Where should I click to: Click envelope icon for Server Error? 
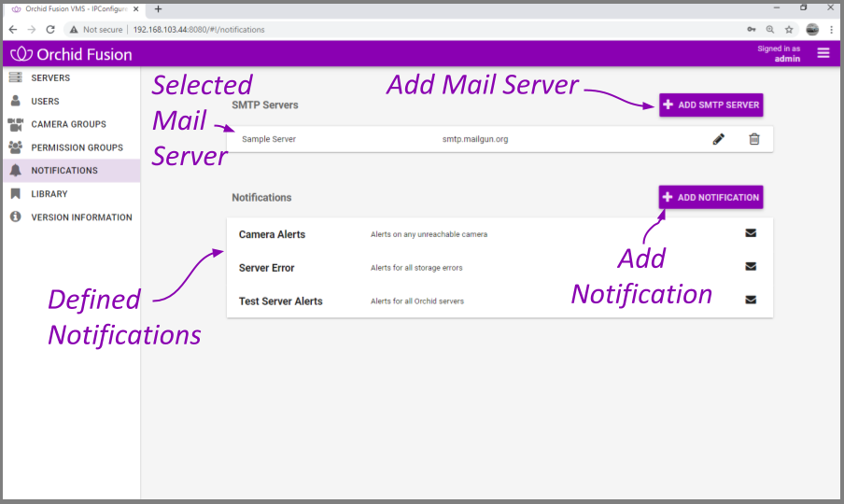751,266
